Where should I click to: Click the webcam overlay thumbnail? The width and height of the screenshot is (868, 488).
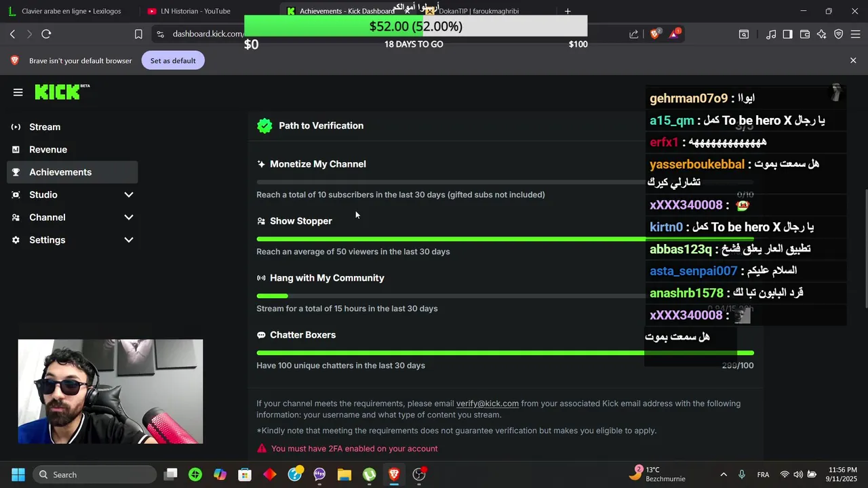pyautogui.click(x=111, y=392)
